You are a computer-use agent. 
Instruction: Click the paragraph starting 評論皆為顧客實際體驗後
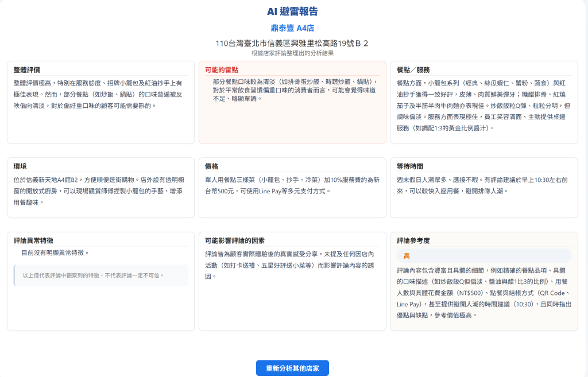[x=289, y=265]
